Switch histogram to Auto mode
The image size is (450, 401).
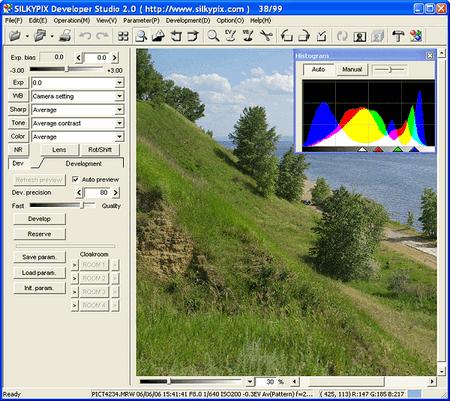[x=318, y=69]
